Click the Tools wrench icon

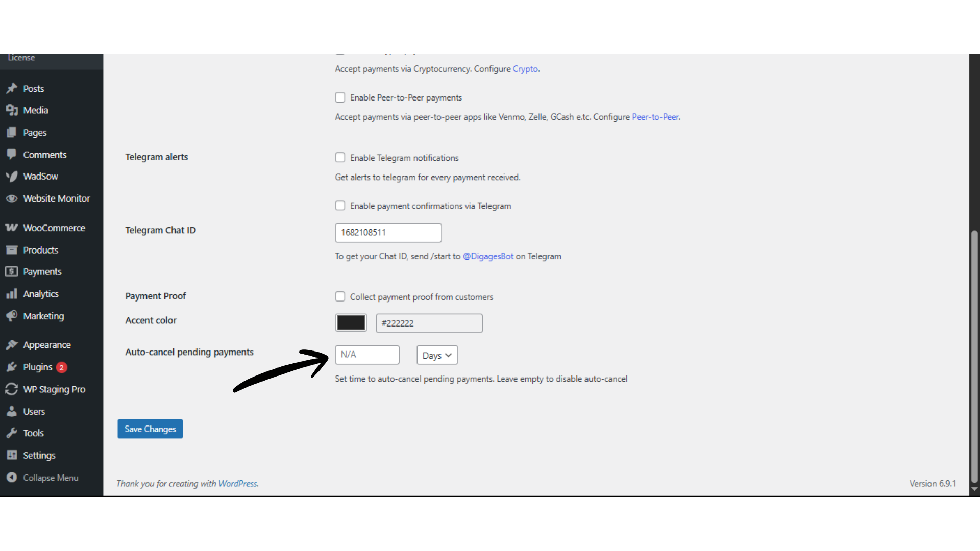click(12, 433)
